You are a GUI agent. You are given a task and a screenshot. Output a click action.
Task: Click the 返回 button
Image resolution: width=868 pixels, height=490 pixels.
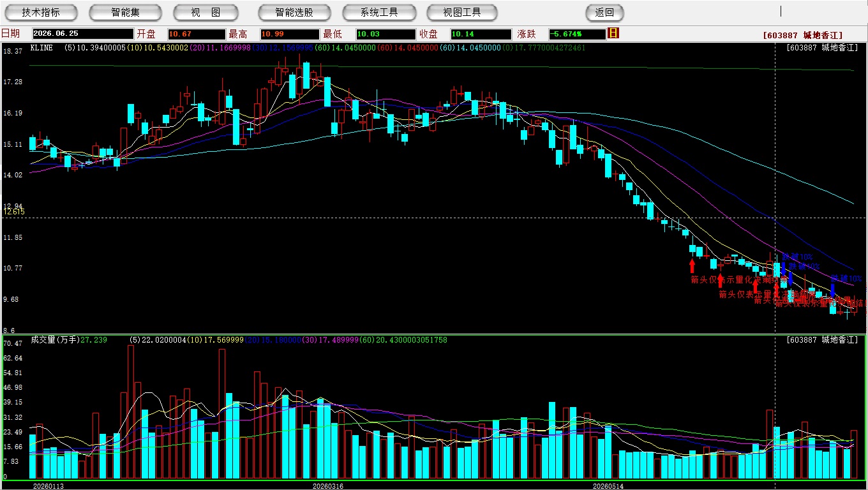click(x=604, y=12)
